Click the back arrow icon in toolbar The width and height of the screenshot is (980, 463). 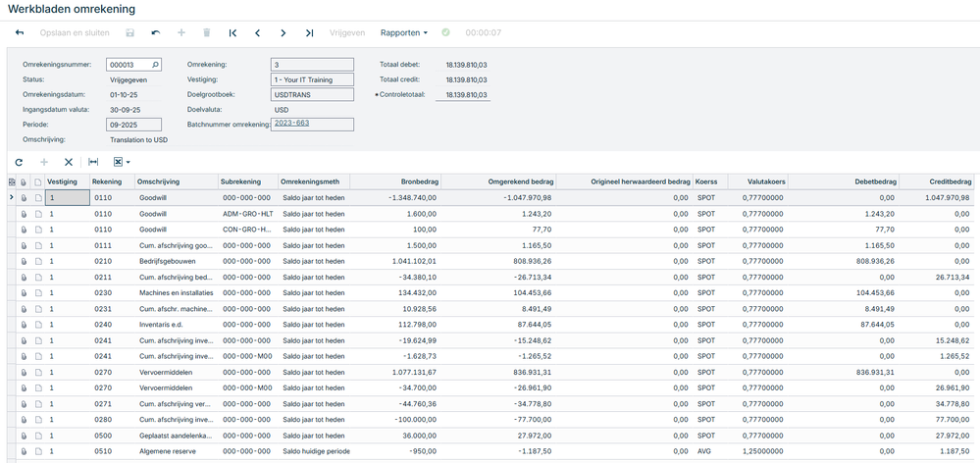click(20, 32)
